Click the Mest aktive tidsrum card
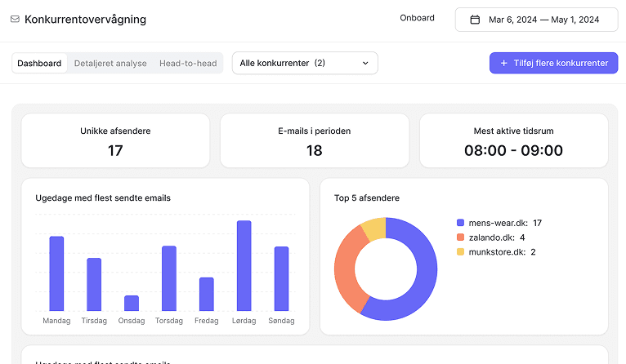Viewport: 626px width, 364px height. pos(514,140)
